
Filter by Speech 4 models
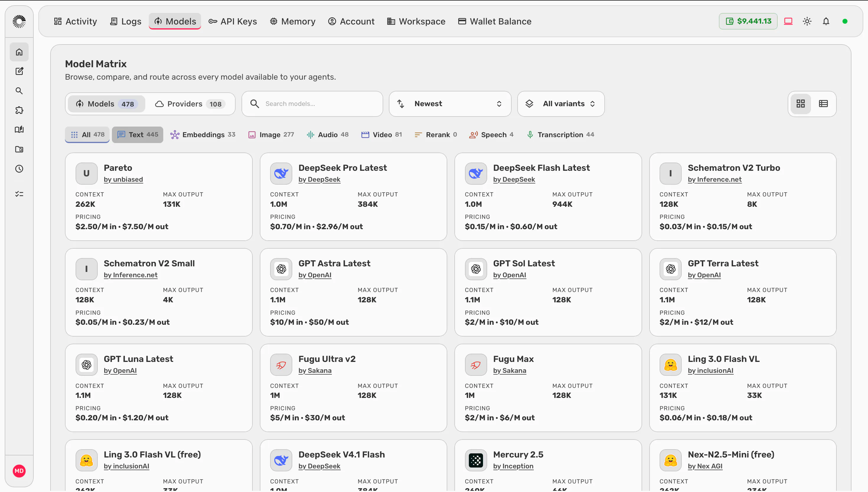(491, 135)
